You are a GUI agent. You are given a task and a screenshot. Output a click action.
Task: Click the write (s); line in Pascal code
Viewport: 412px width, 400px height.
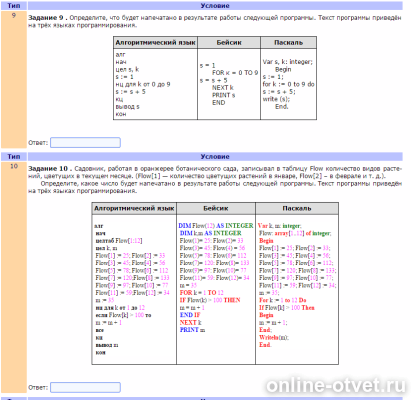coord(276,99)
